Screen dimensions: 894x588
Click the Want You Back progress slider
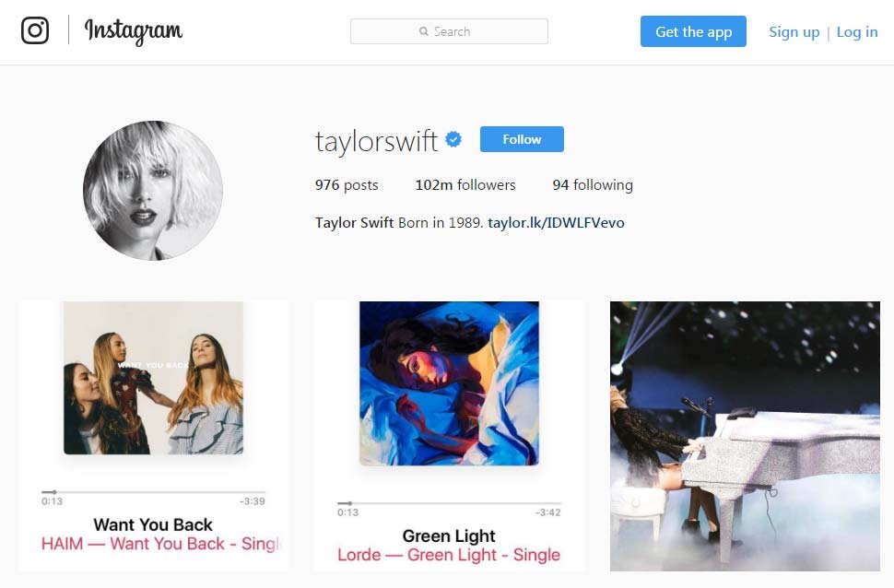tap(153, 491)
